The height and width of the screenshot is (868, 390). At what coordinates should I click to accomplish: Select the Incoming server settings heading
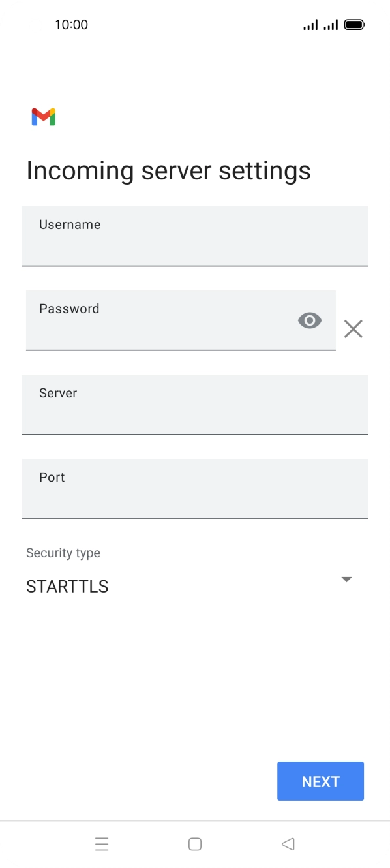[x=169, y=170]
